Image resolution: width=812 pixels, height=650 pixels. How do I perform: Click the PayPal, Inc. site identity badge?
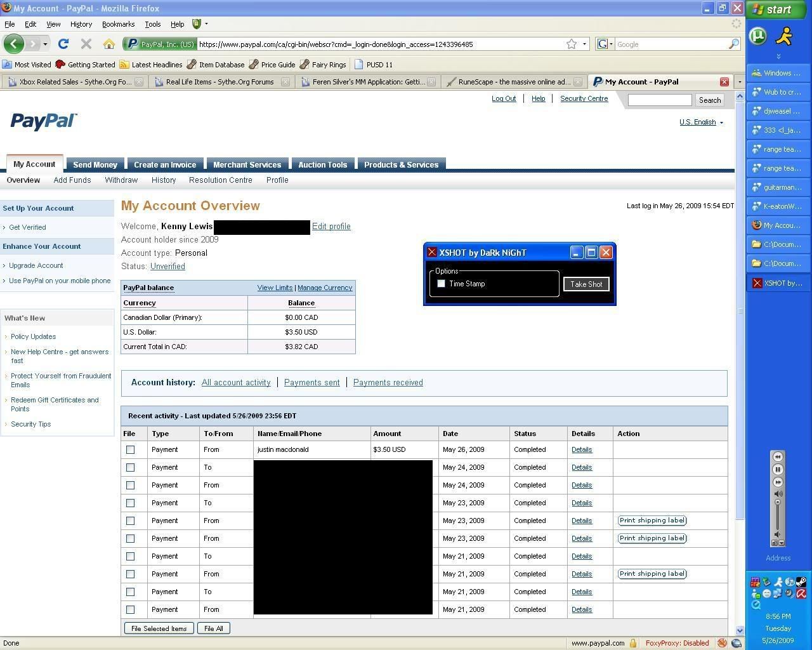coord(160,44)
